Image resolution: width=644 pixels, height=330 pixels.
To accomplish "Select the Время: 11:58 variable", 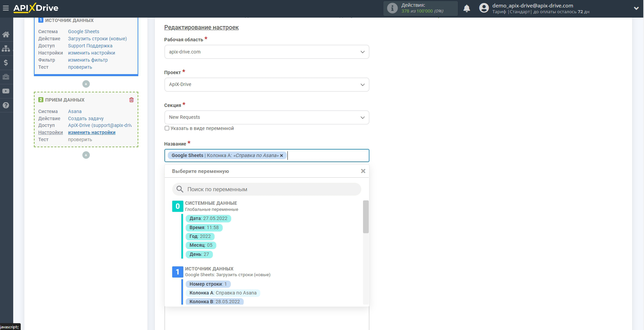I will point(204,228).
